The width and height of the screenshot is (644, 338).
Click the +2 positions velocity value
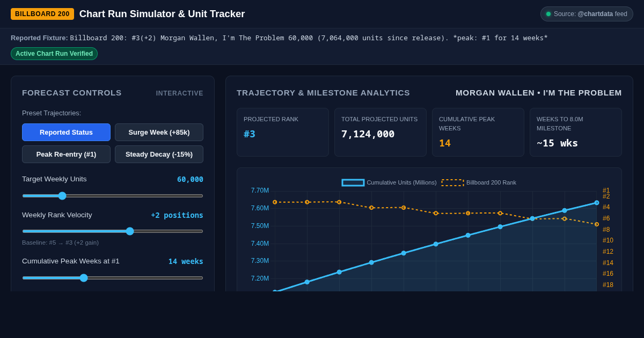click(177, 215)
